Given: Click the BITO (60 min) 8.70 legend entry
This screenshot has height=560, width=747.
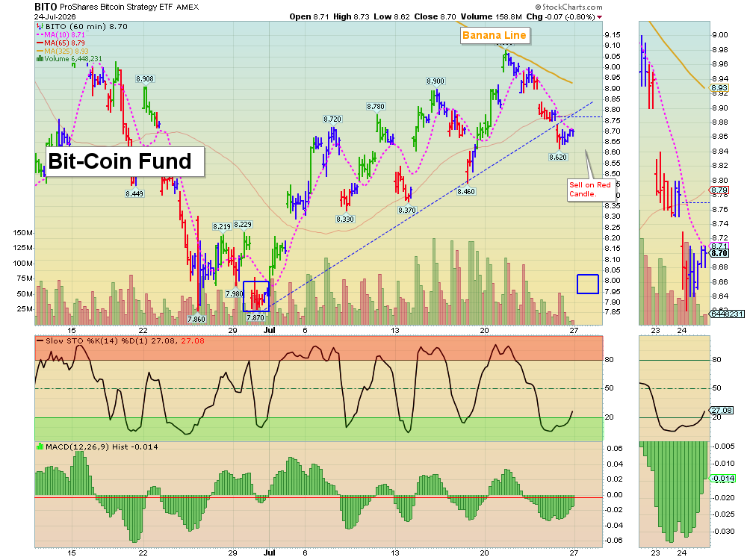Looking at the screenshot, I should [x=86, y=27].
